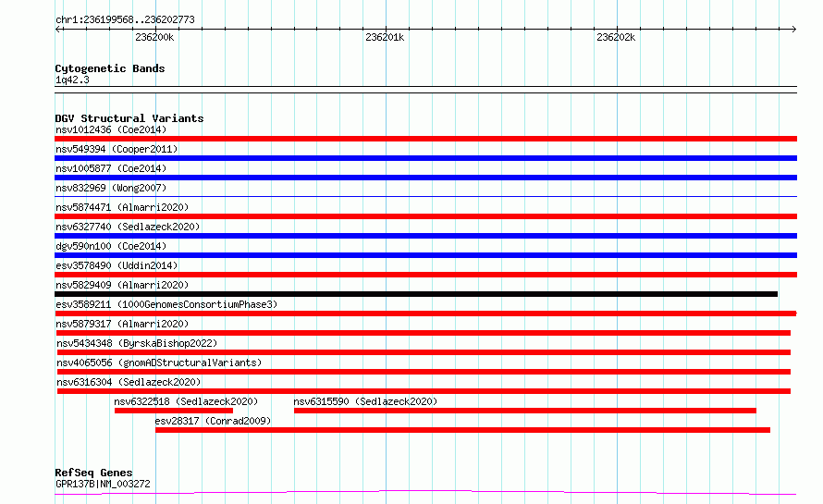This screenshot has width=823, height=504.
Task: Click the 236200k ruler marker
Action: coord(154,37)
